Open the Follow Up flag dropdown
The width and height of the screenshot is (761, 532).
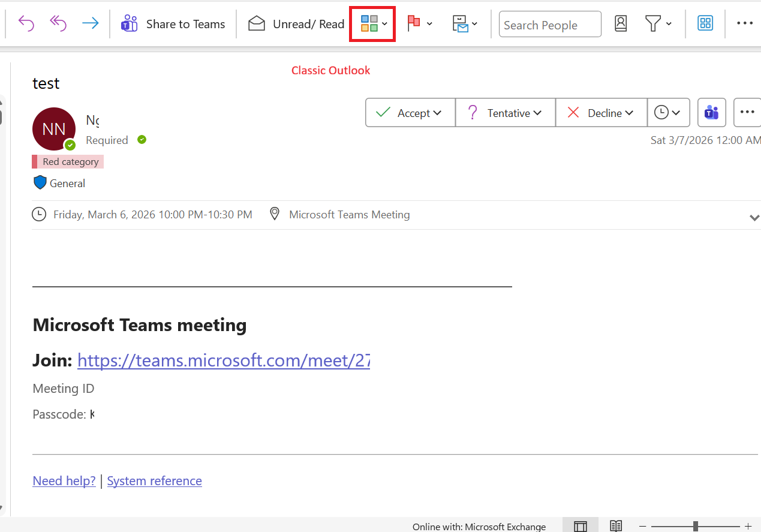point(420,24)
